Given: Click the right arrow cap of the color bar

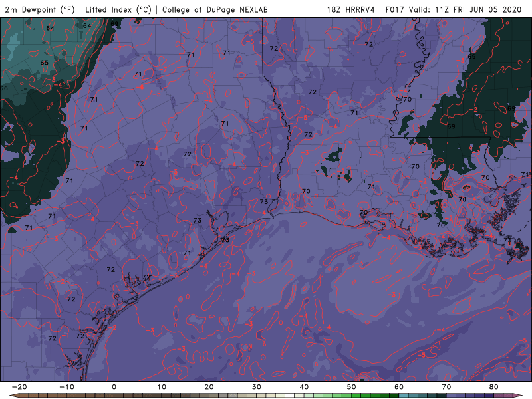Looking at the screenshot, I should 518,396.
